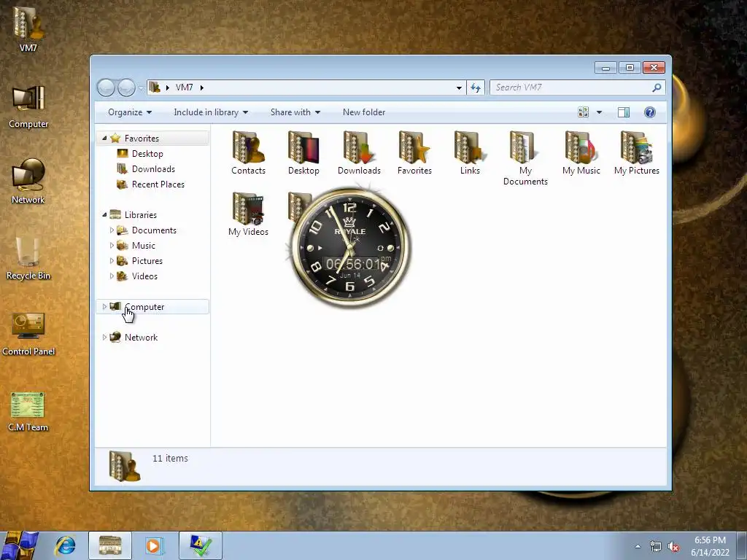Image resolution: width=747 pixels, height=560 pixels.
Task: Collapse the Libraries tree section
Action: (104, 215)
